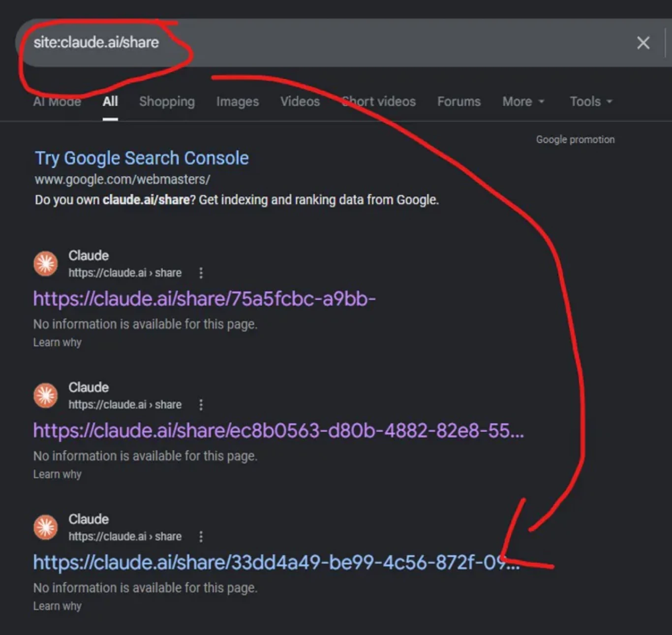Click the Claude site name above the 33dd4a49 result
This screenshot has height=635, width=672.
tap(89, 519)
